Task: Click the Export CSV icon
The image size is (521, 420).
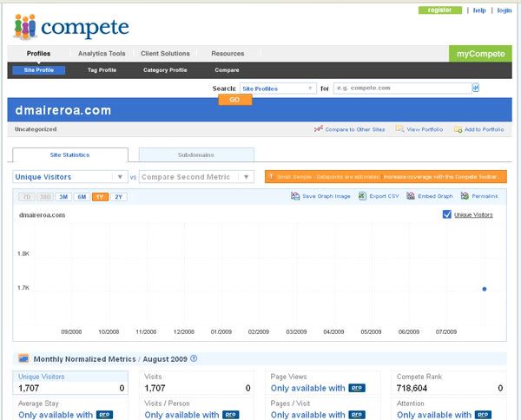Action: pos(362,196)
